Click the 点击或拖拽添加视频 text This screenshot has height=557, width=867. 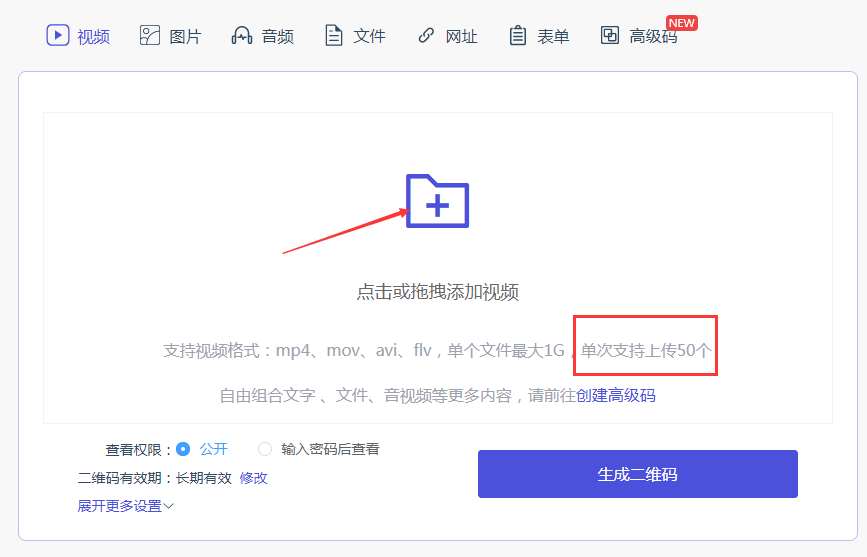coord(437,292)
